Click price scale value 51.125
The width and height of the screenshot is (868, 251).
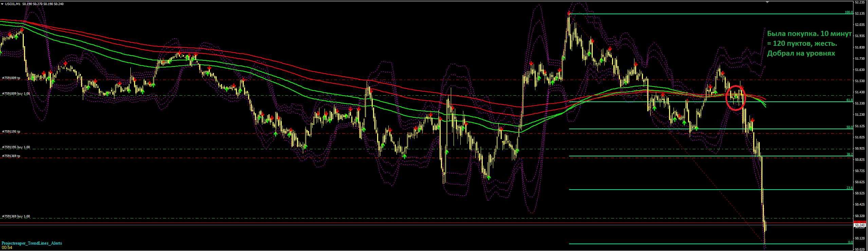click(860, 126)
